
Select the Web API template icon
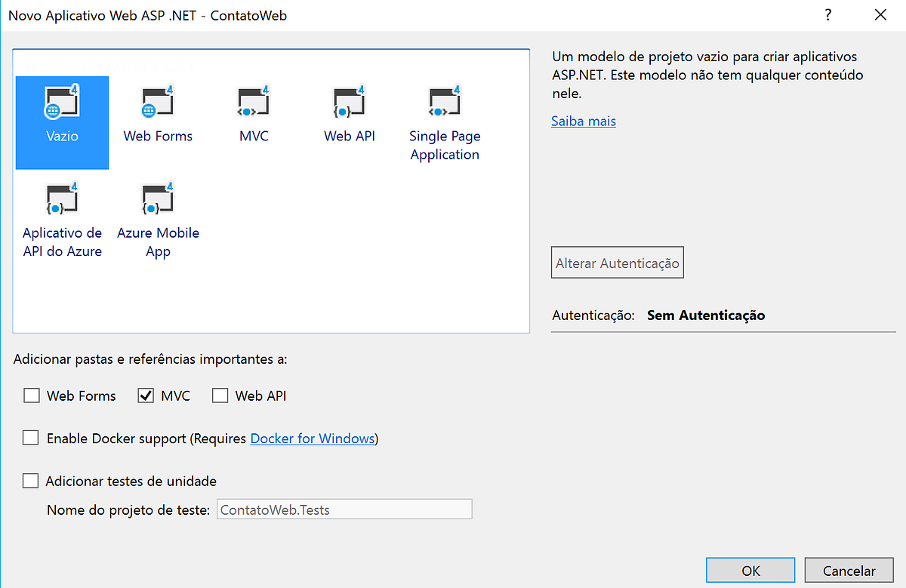349,113
